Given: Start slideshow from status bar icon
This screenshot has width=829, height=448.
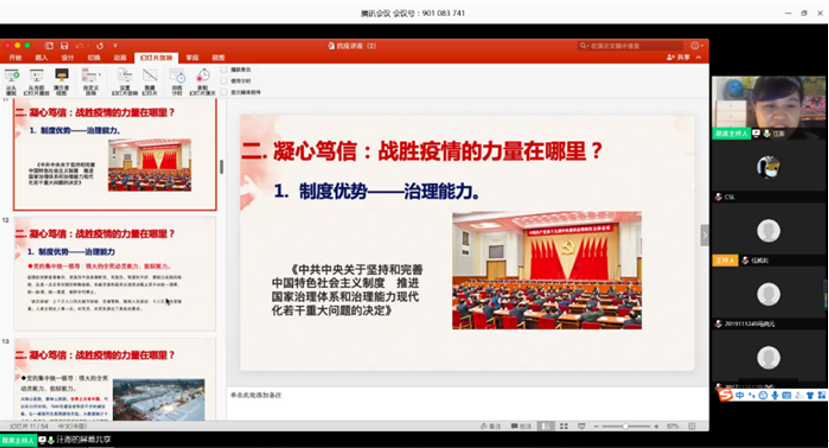Looking at the screenshot, I should 582,426.
